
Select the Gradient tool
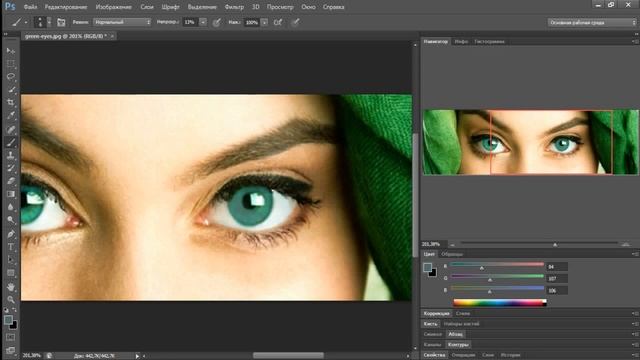click(11, 194)
